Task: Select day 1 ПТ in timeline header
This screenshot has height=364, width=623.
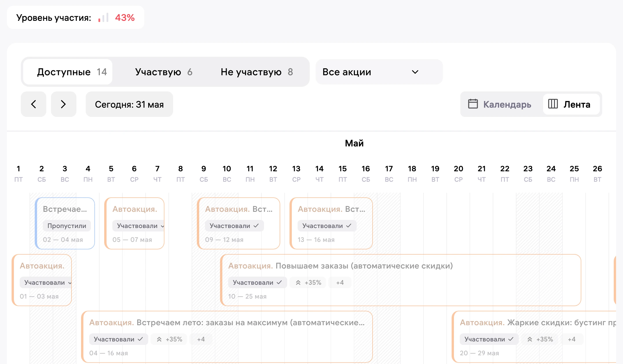Action: click(18, 174)
